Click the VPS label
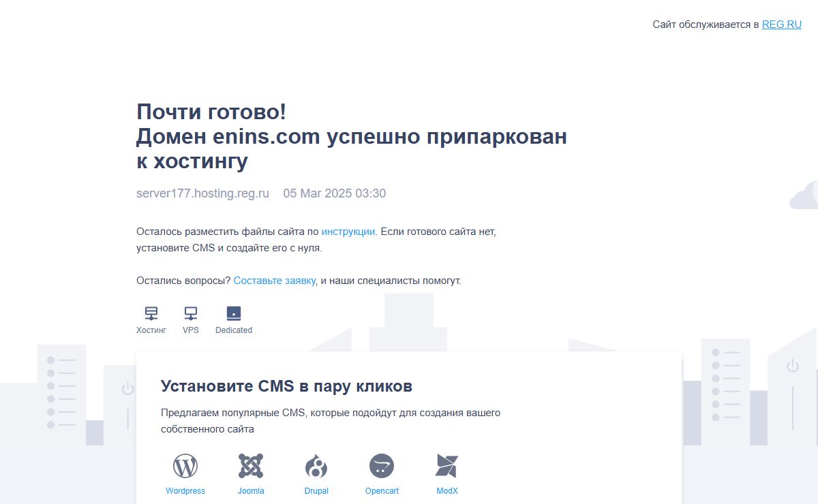Screen dimensions: 818x504 191,330
